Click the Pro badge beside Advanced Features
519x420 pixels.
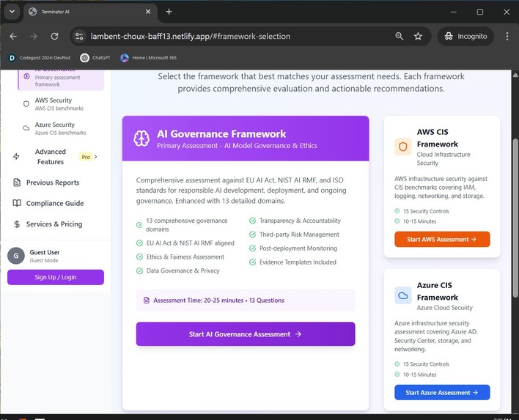pyautogui.click(x=86, y=157)
